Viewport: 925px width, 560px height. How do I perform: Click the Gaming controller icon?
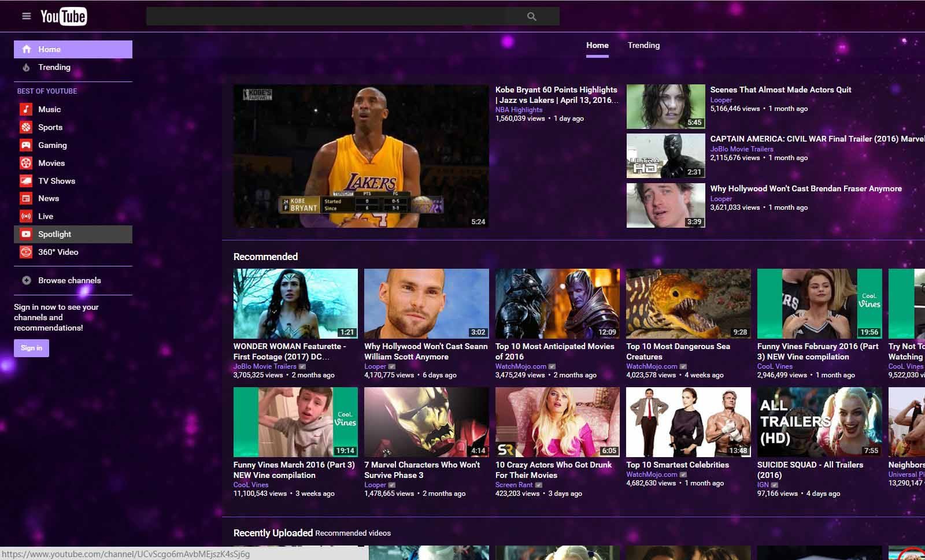26,145
